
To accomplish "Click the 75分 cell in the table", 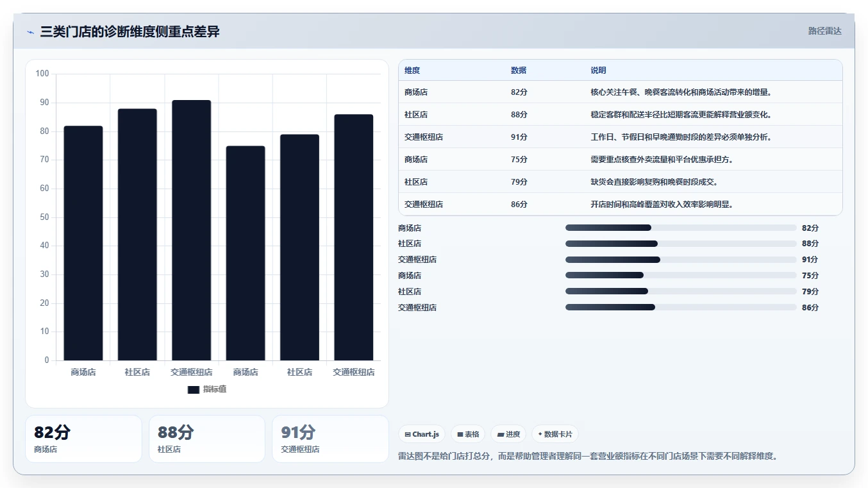I will tap(519, 160).
